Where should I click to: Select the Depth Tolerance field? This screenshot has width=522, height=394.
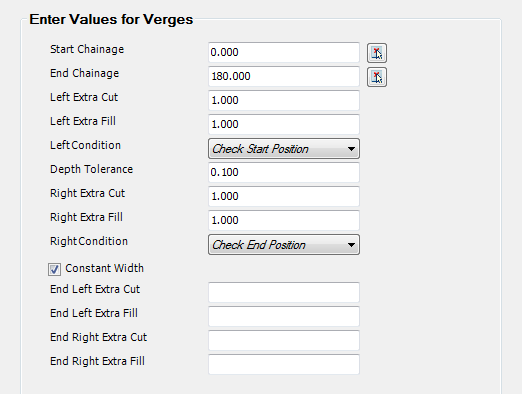[284, 172]
